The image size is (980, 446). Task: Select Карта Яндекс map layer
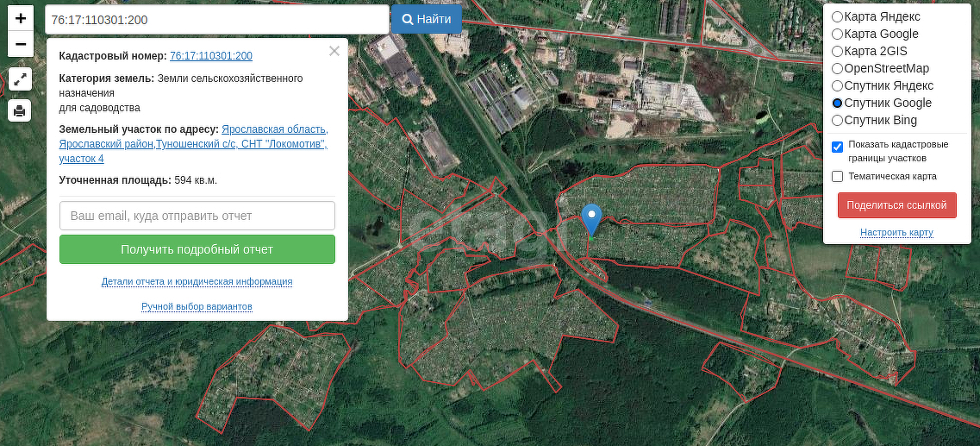pos(837,16)
